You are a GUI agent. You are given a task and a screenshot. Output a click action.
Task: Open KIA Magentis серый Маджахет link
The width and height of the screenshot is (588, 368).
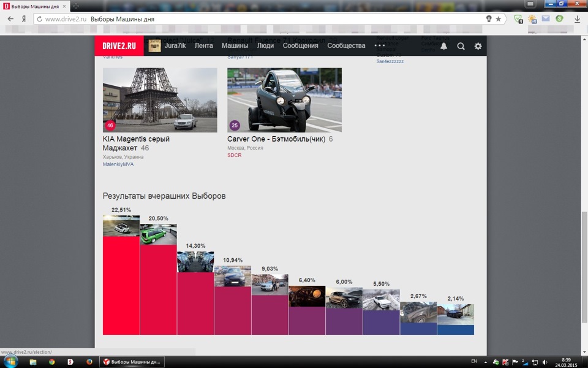(136, 143)
